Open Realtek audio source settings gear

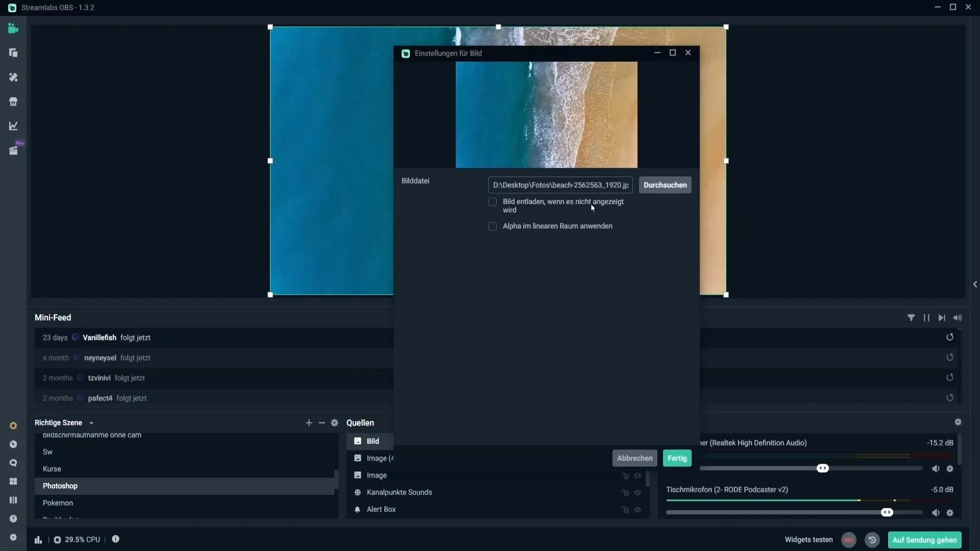pyautogui.click(x=950, y=469)
